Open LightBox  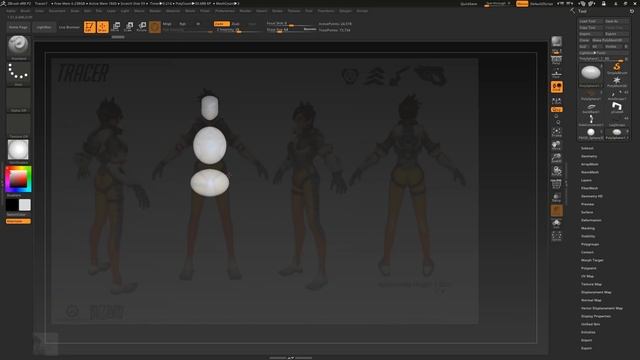(x=44, y=27)
